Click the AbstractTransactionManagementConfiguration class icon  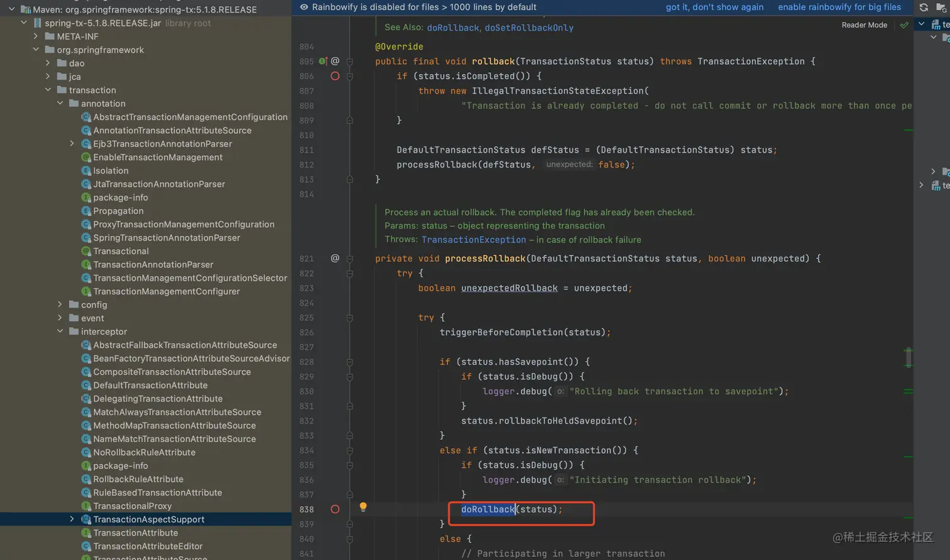pyautogui.click(x=86, y=117)
